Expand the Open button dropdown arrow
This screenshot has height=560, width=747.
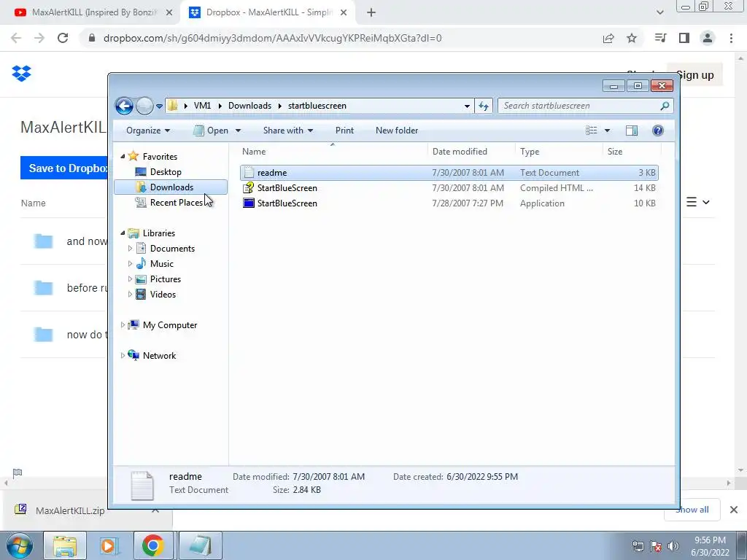(x=238, y=131)
